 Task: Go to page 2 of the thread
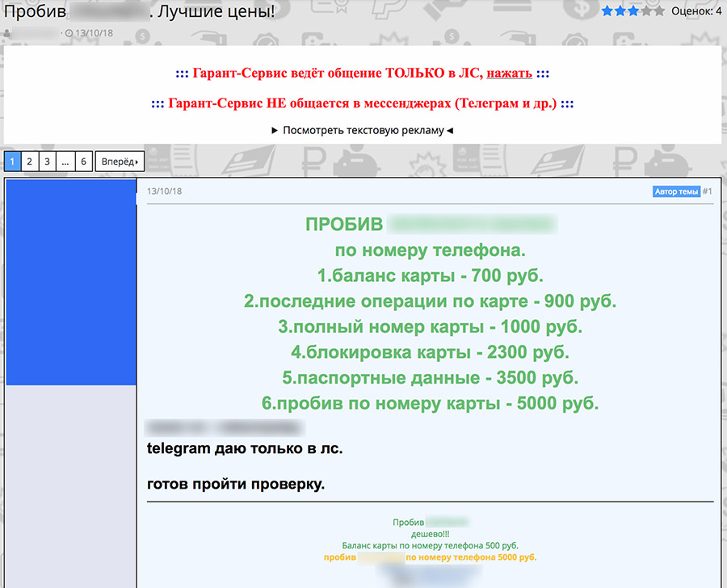[30, 162]
